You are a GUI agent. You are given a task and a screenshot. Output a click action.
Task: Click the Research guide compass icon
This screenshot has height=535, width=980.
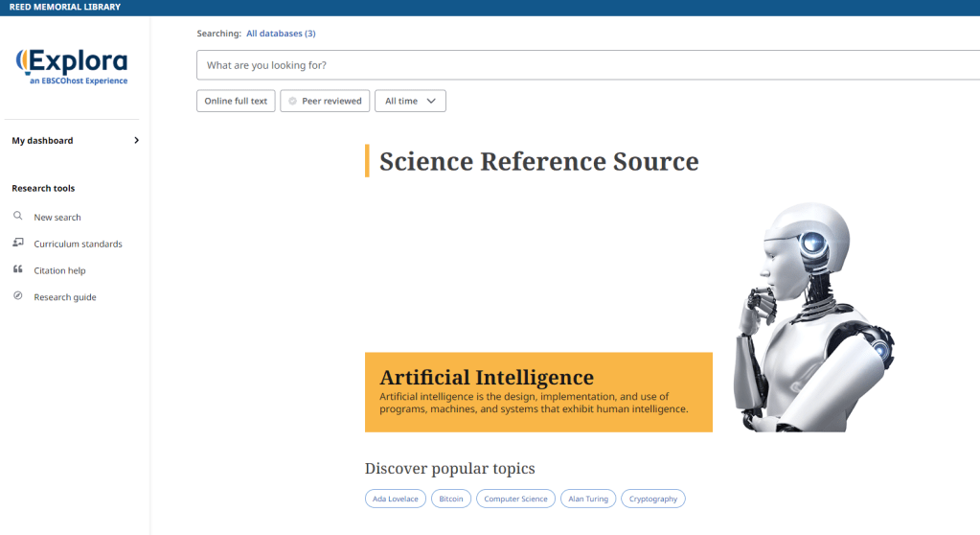(18, 296)
